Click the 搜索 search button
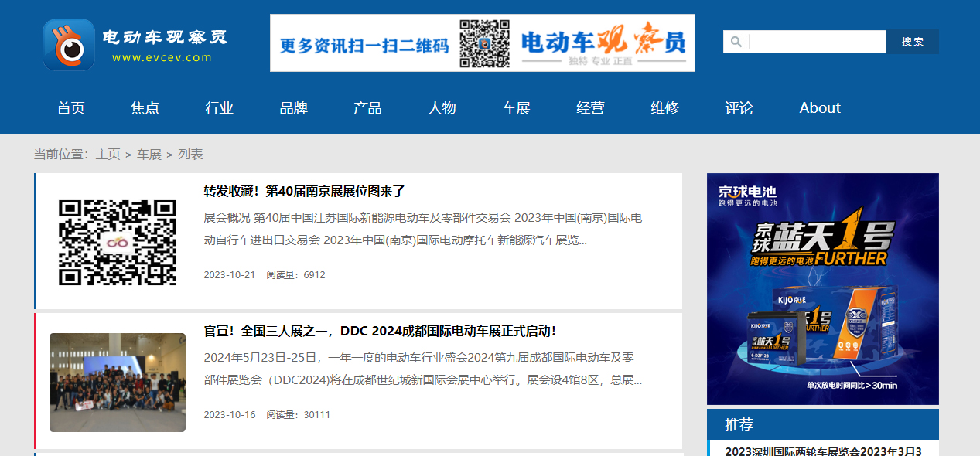 [913, 41]
